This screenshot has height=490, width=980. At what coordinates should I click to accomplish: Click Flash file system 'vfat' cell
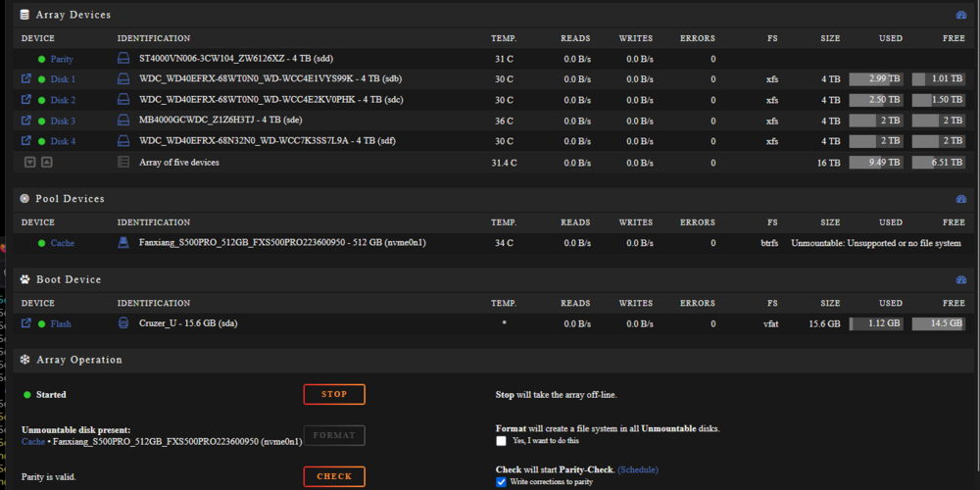(770, 324)
